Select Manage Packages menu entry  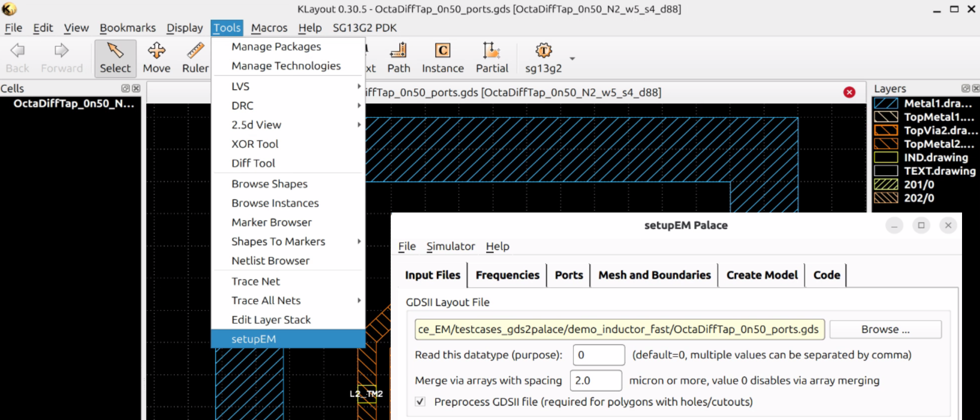click(288, 46)
